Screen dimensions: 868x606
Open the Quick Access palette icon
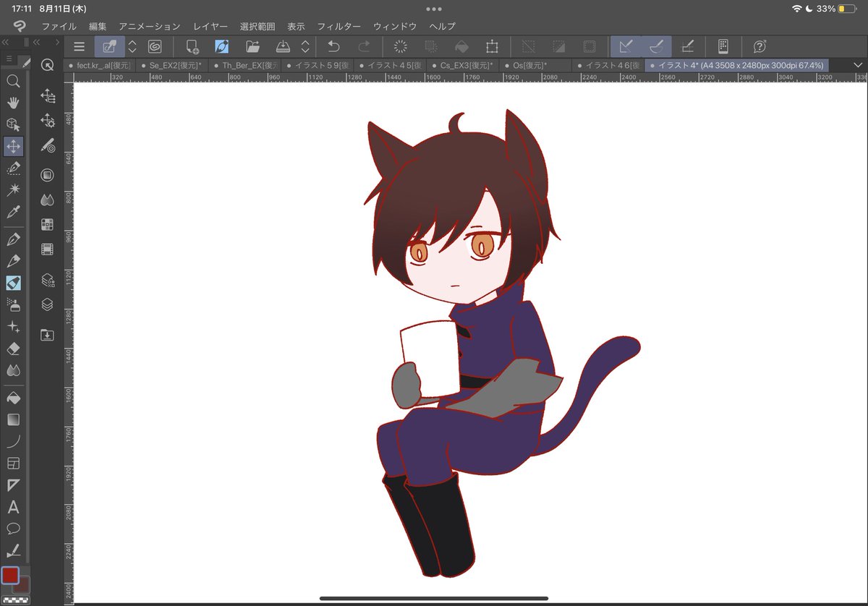48,66
